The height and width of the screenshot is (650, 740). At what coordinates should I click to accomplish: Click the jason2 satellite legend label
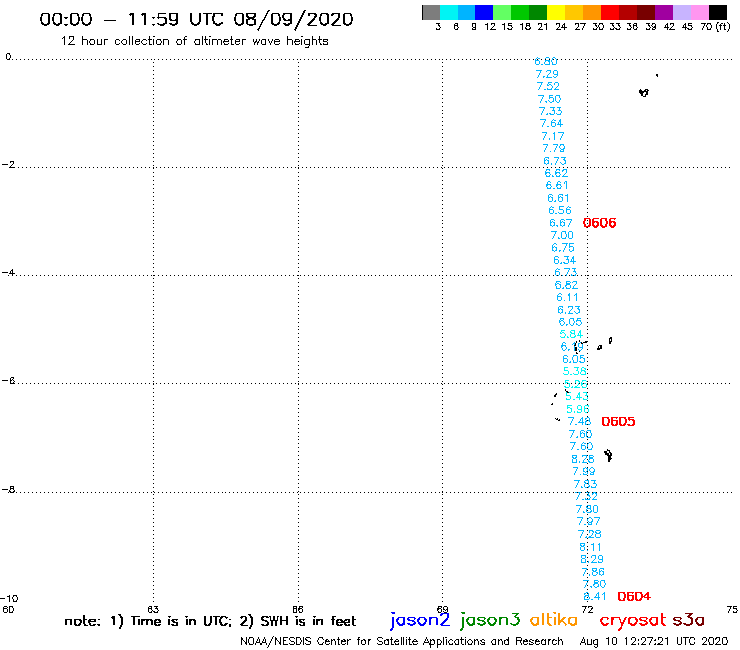pos(420,621)
